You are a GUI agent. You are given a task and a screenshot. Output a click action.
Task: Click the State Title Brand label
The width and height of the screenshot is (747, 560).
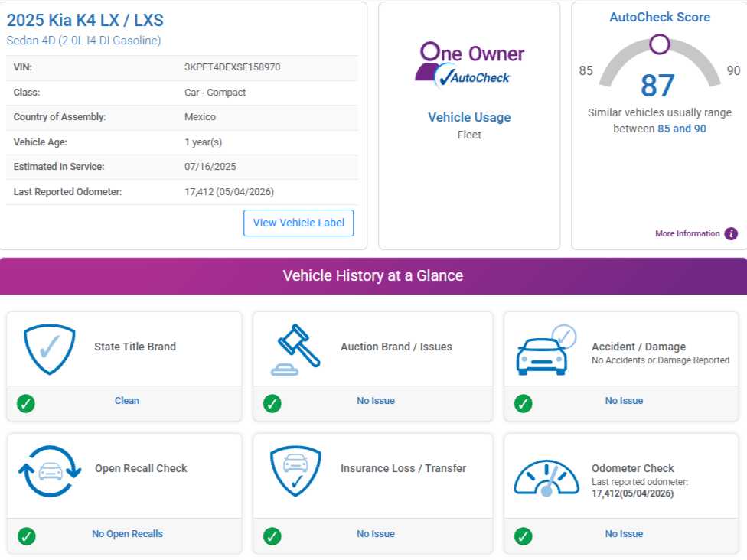[135, 347]
